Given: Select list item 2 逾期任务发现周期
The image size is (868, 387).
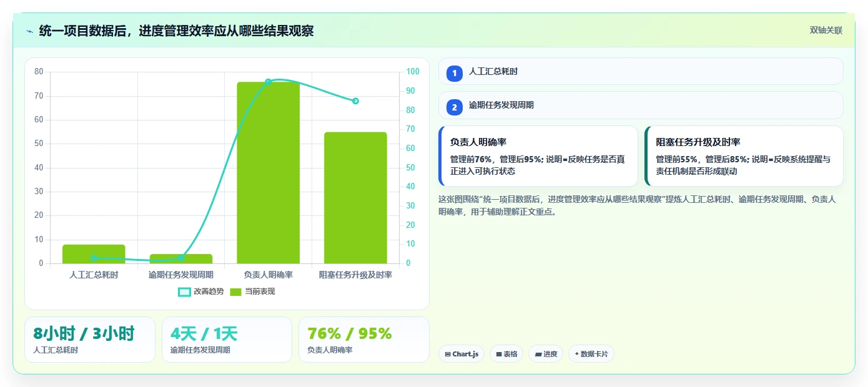Looking at the screenshot, I should 641,105.
